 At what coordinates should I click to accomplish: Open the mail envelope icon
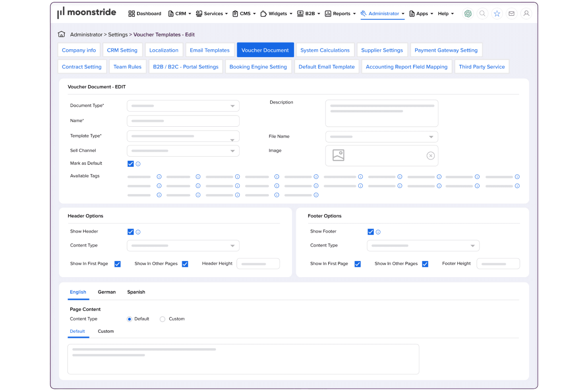512,14
